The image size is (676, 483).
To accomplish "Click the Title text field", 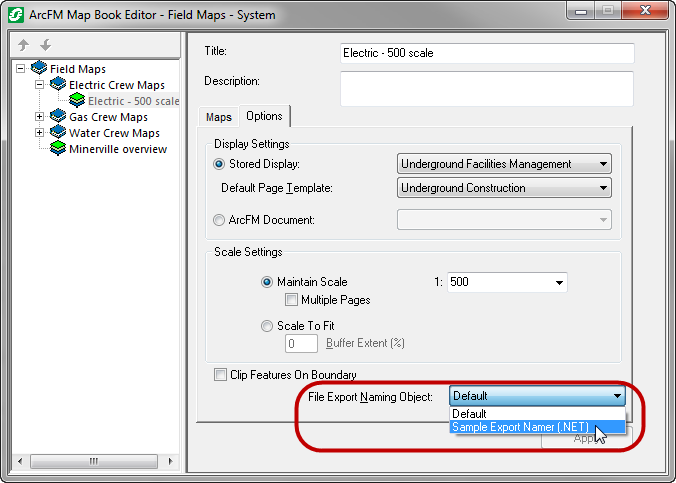I will pyautogui.click(x=487, y=53).
